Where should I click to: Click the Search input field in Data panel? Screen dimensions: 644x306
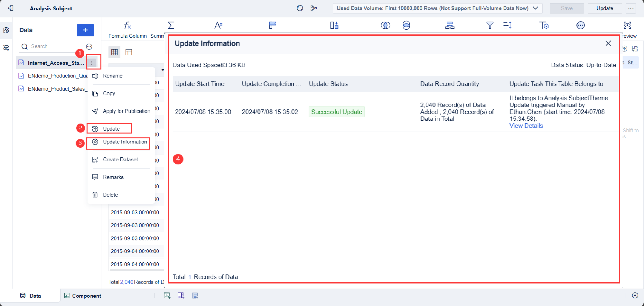(x=48, y=46)
